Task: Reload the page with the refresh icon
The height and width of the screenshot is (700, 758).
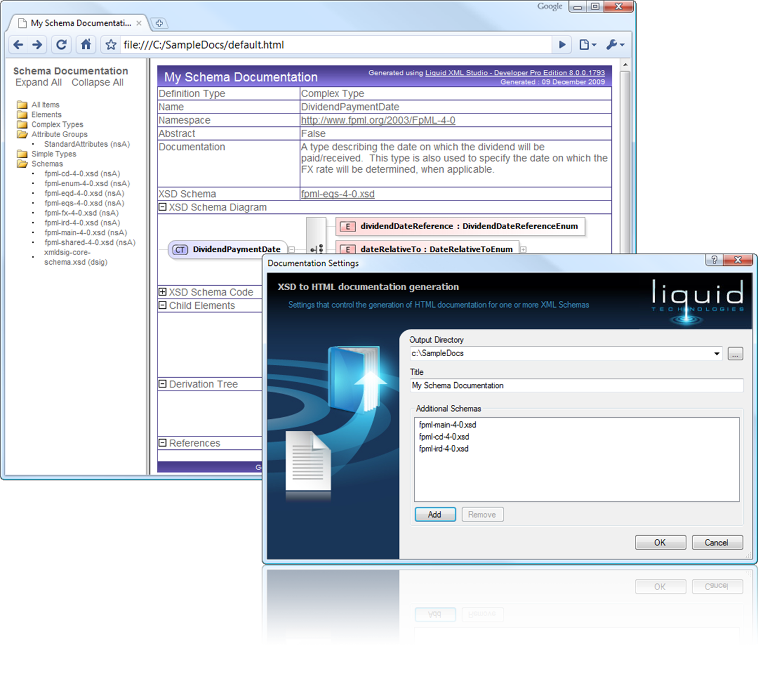Action: pyautogui.click(x=62, y=45)
